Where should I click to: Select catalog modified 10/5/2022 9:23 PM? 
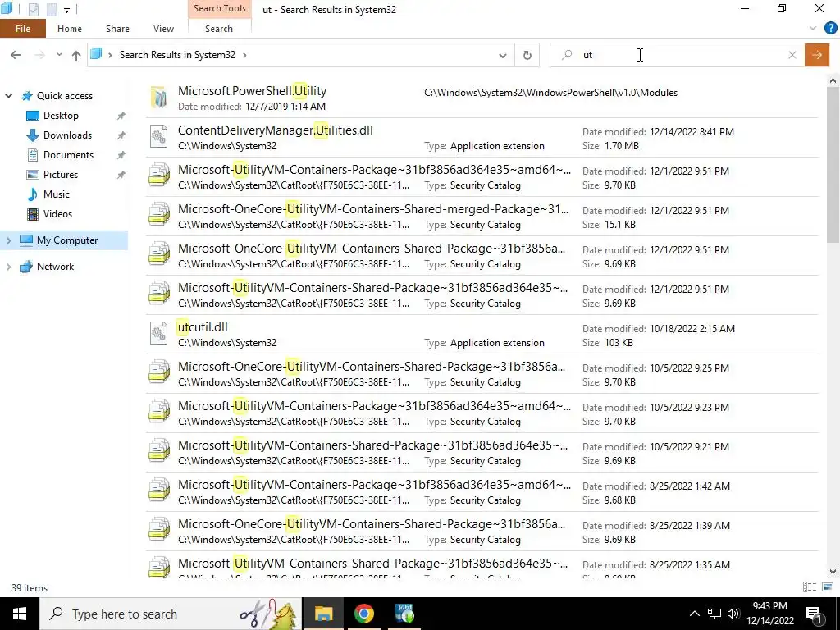pyautogui.click(x=482, y=413)
